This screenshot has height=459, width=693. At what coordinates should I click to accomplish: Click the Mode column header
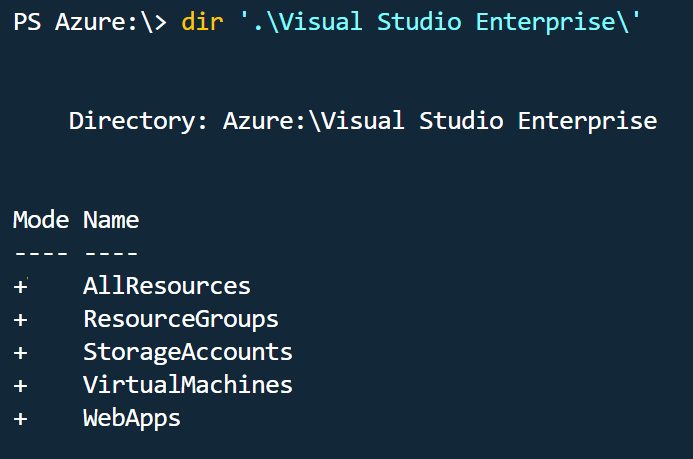click(x=41, y=219)
